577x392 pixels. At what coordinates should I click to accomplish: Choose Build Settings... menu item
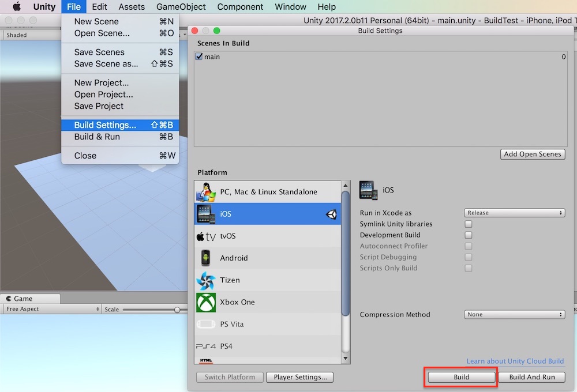(120, 125)
